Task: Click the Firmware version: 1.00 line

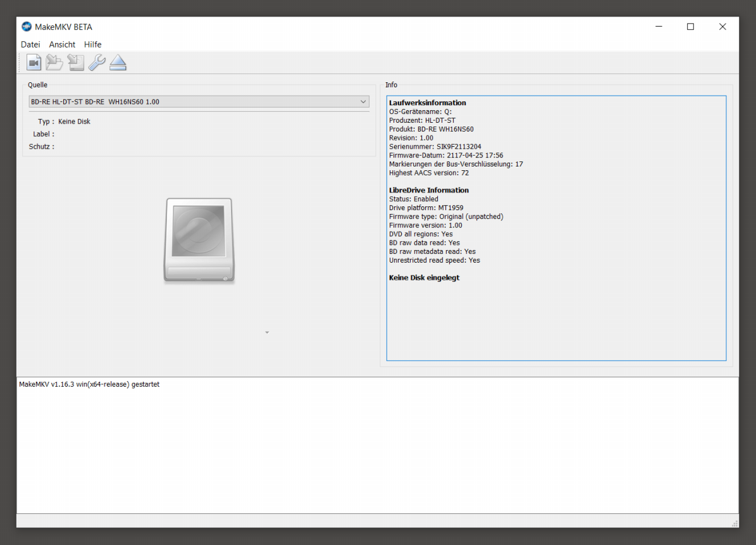Action: 425,225
